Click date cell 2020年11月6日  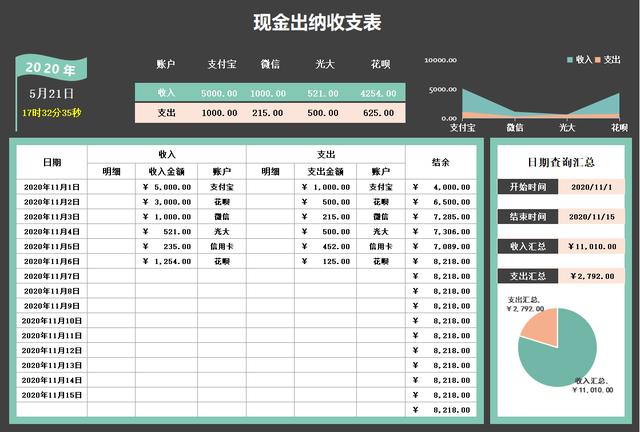click(x=52, y=261)
